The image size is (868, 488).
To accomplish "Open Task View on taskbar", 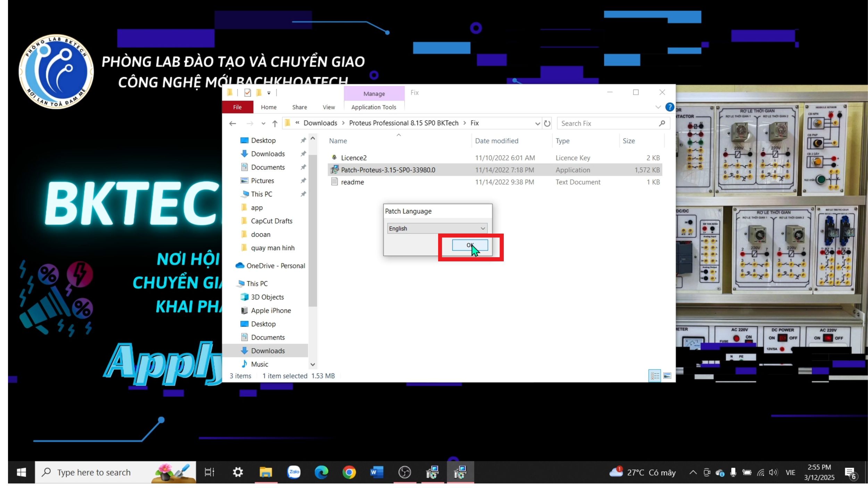I will tap(209, 472).
